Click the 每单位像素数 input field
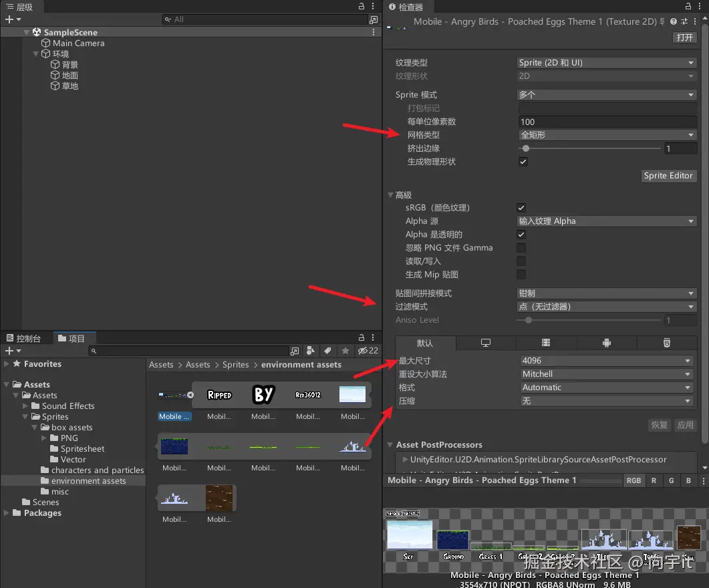 pos(607,122)
